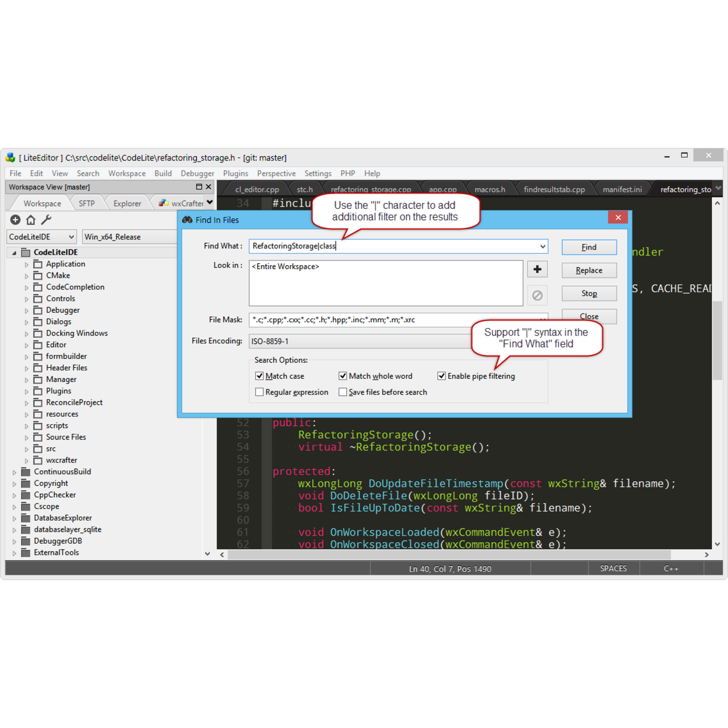The height and width of the screenshot is (728, 728).
Task: Click the Find button
Action: [589, 247]
